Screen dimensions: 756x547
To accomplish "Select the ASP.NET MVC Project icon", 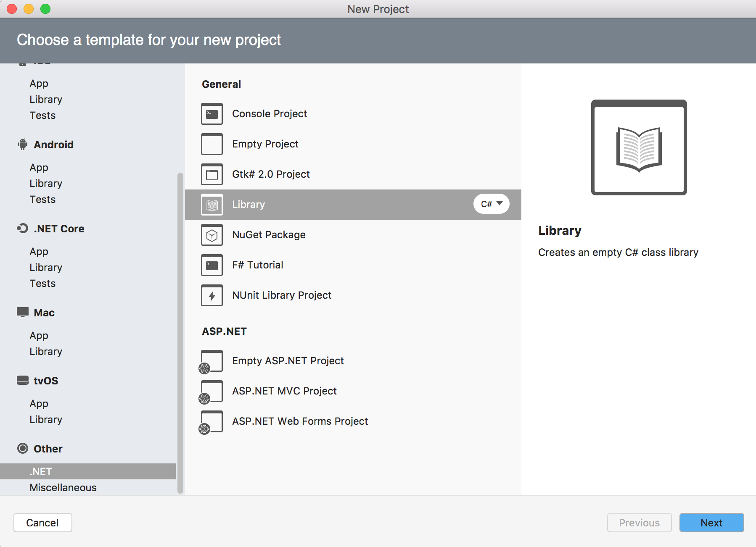I will 211,392.
